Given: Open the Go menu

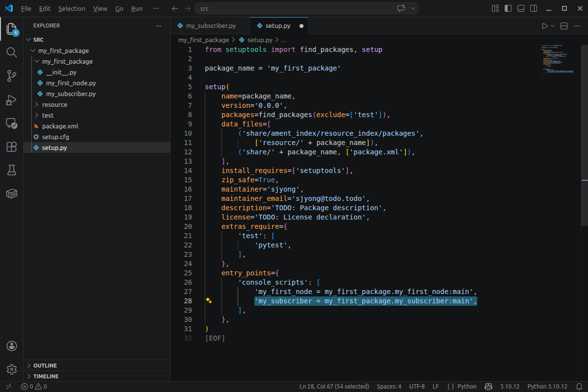Looking at the screenshot, I should point(120,8).
